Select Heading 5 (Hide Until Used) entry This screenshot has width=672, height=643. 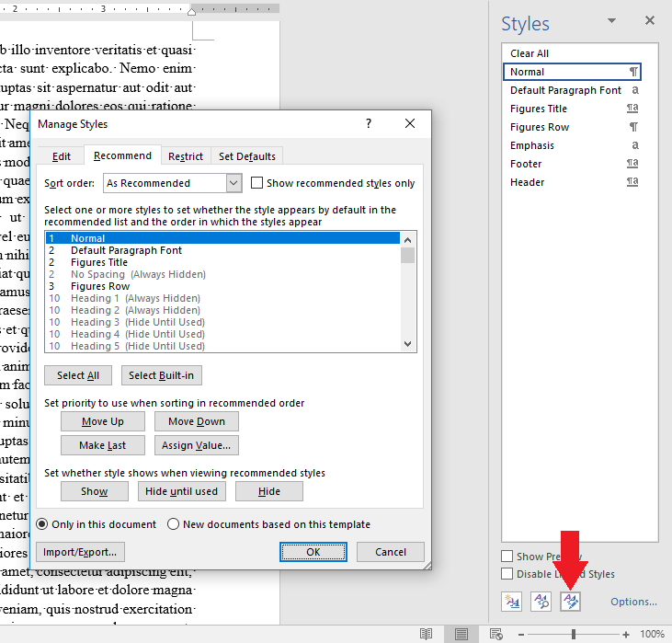coord(222,346)
